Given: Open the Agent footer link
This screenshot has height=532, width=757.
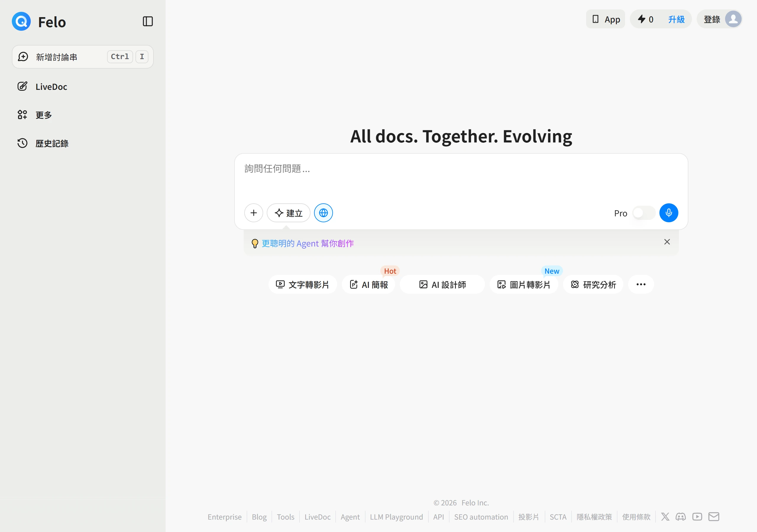Looking at the screenshot, I should tap(350, 517).
